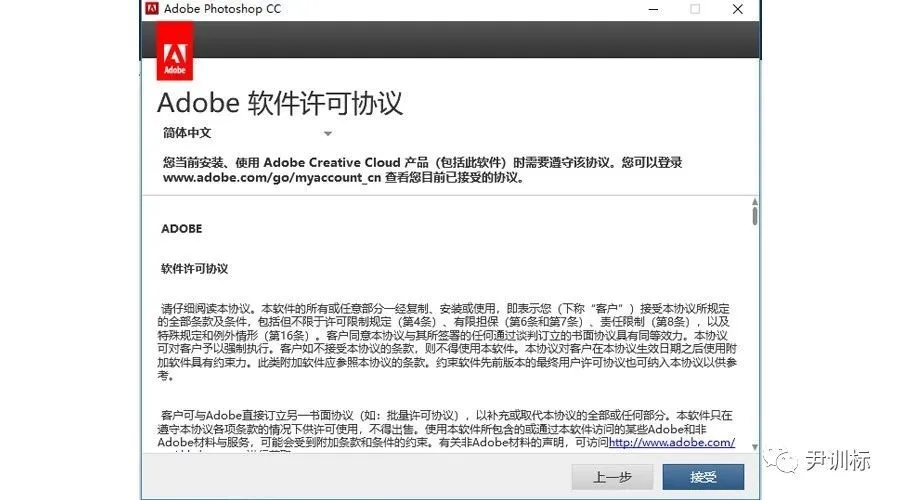This screenshot has height=500, width=900.
Task: Click the bold ADOBE heading in the agreement
Action: pyautogui.click(x=181, y=229)
